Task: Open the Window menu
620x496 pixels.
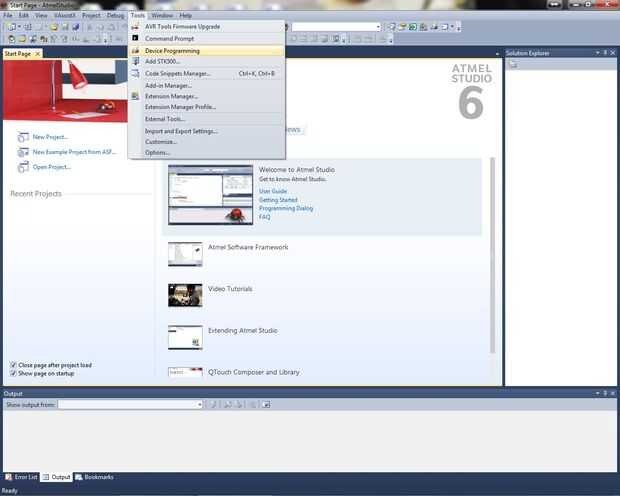Action: [162, 15]
